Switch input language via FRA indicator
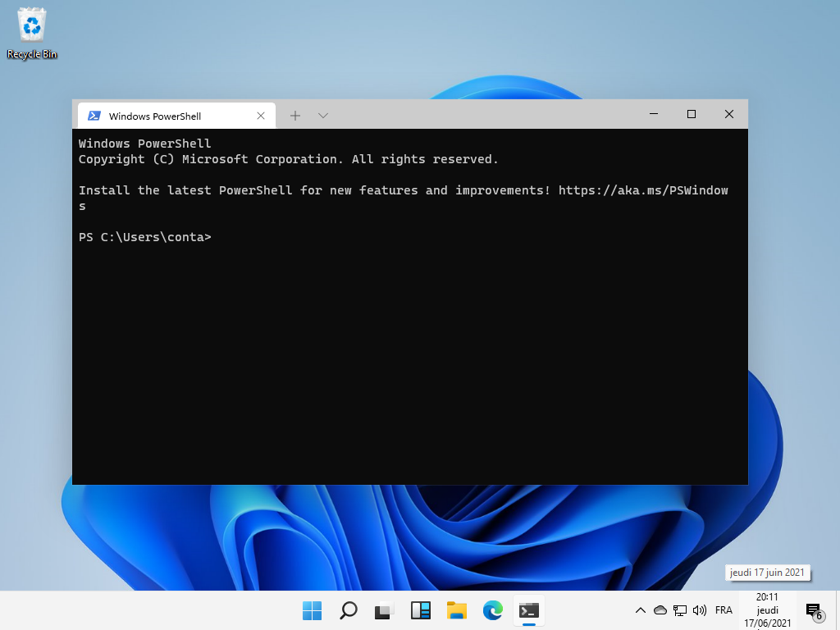 pos(724,610)
